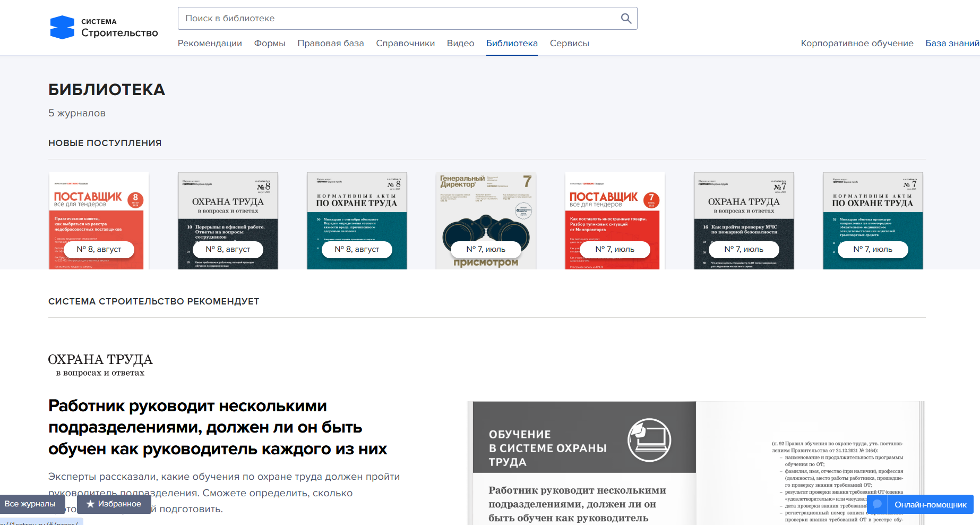Open Охрана труда № 8 август cover
The image size is (980, 525).
[228, 221]
